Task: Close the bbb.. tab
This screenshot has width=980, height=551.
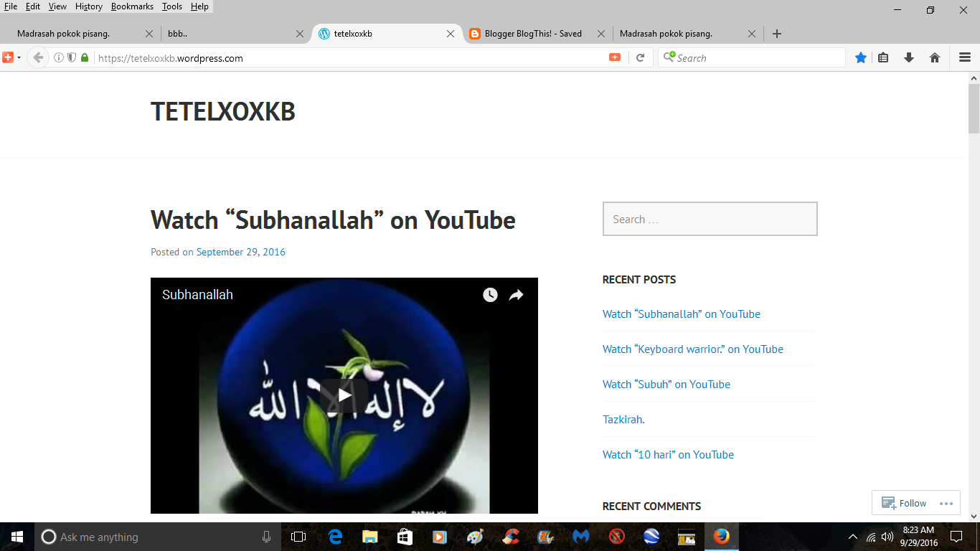Action: point(300,34)
